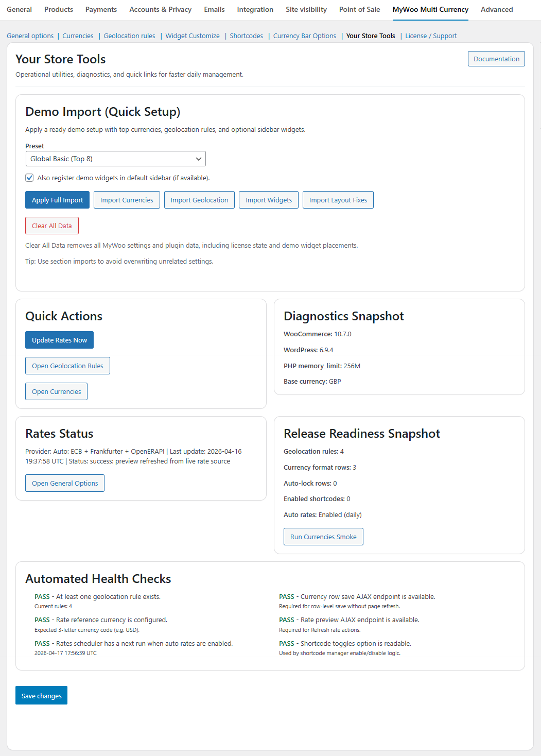The height and width of the screenshot is (756, 541).
Task: Click the red Clear All Data button
Action: click(52, 226)
